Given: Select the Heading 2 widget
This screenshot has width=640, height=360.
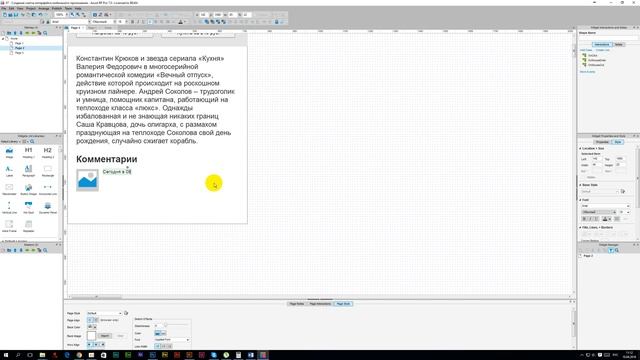Looking at the screenshot, I should 47,153.
